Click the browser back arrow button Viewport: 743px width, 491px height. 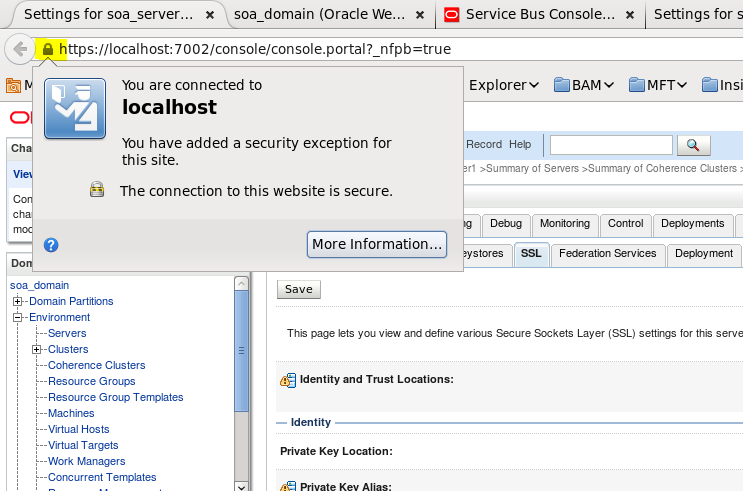[19, 49]
